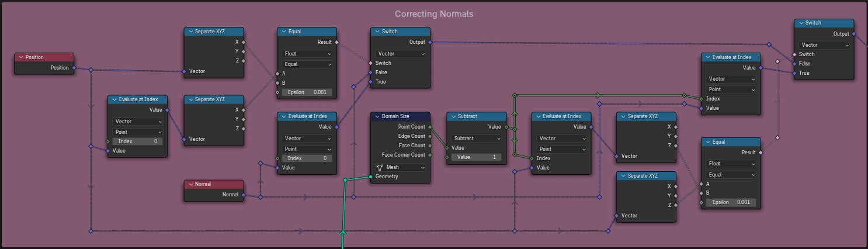Screen dimensions: 868x249
Task: Open Vector dropdown in Evaluate at Index below rightmost Switch
Action: [x=731, y=79]
